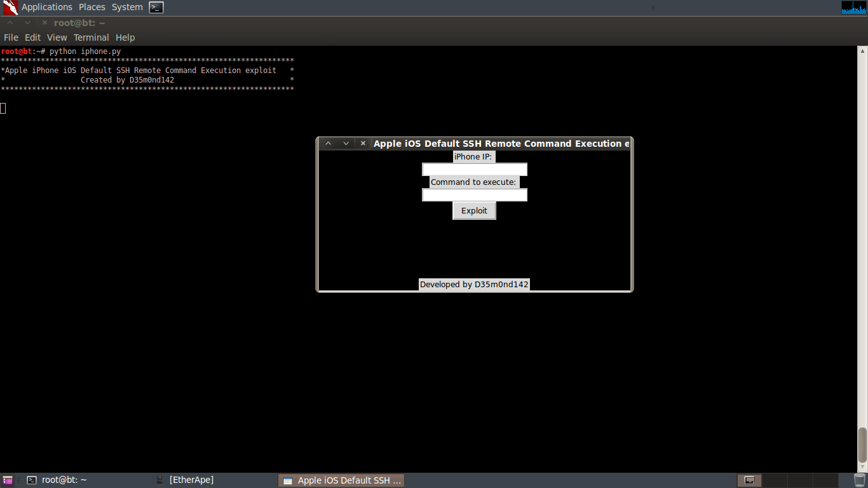Open the Trash icon in bottom panel
Screen dimensions: 868x488
859,480
